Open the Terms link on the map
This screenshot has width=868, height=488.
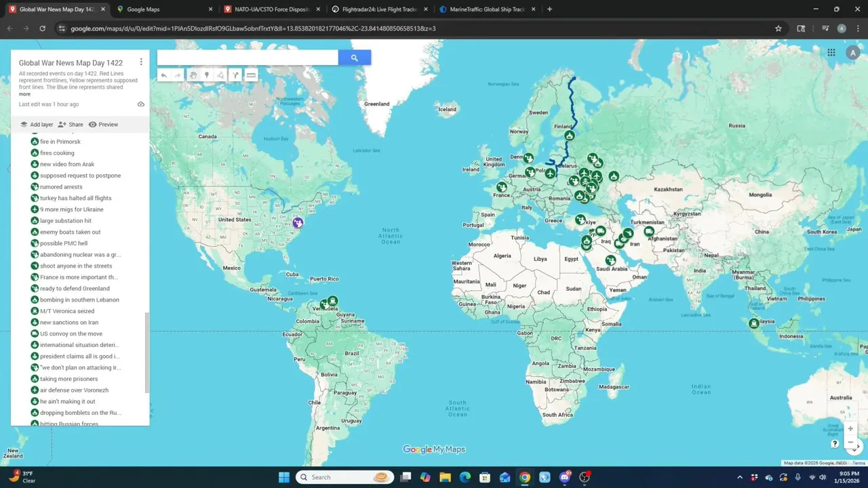(859, 463)
